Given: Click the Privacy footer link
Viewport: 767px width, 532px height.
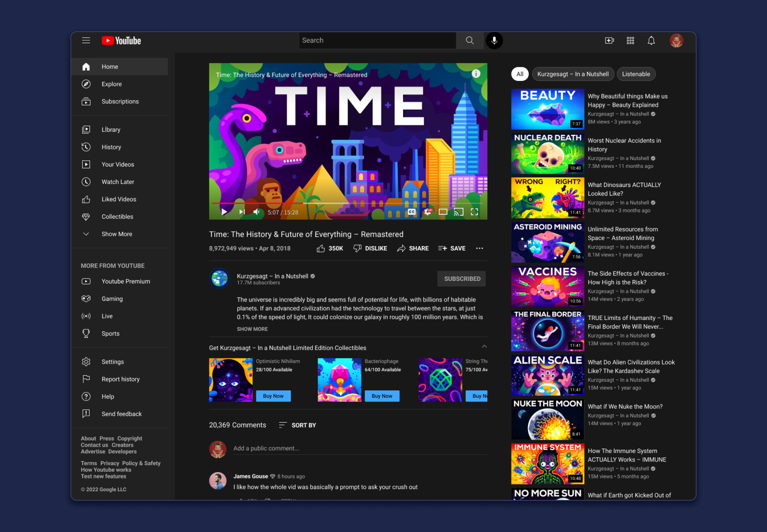Looking at the screenshot, I should (x=110, y=463).
